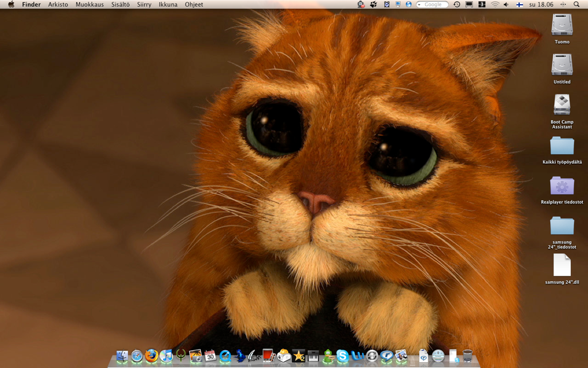Image resolution: width=588 pixels, height=368 pixels.
Task: Open the Arkisto menu
Action: tap(58, 5)
